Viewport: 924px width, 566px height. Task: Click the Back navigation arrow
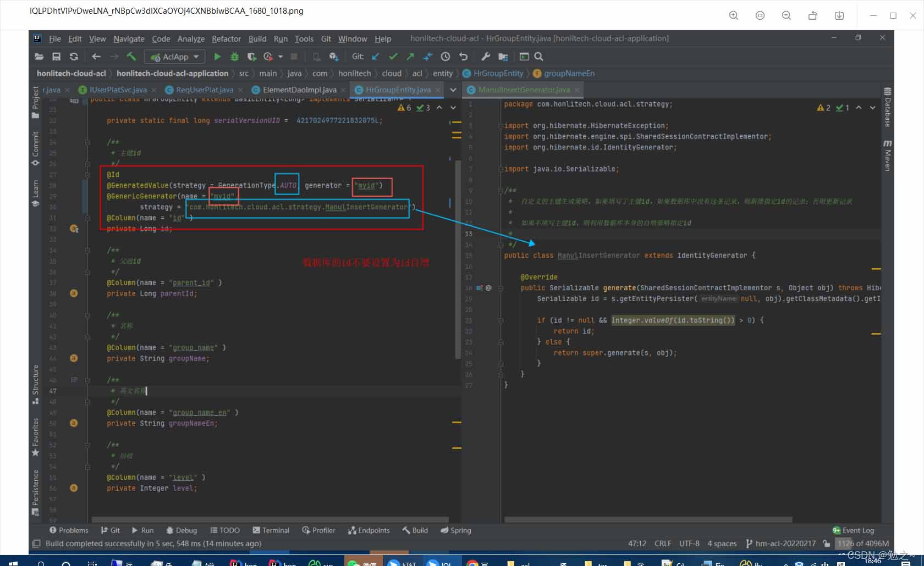click(x=96, y=57)
